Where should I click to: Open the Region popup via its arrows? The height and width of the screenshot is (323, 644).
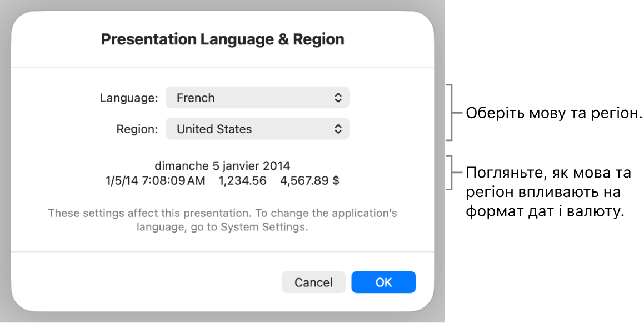pos(338,129)
